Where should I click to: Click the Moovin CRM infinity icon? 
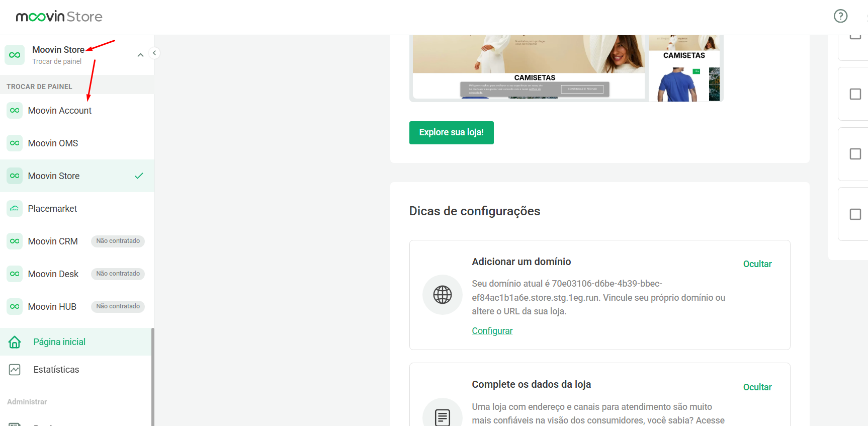[x=15, y=241]
